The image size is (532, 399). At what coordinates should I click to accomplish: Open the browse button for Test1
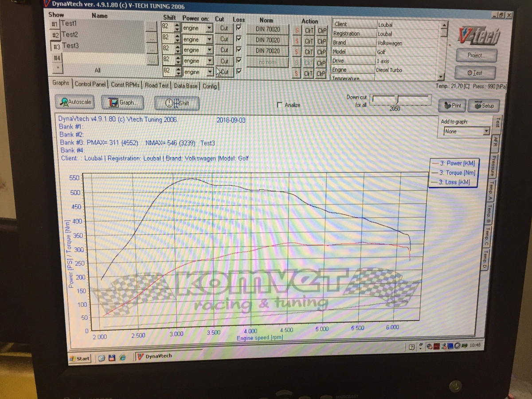point(151,27)
